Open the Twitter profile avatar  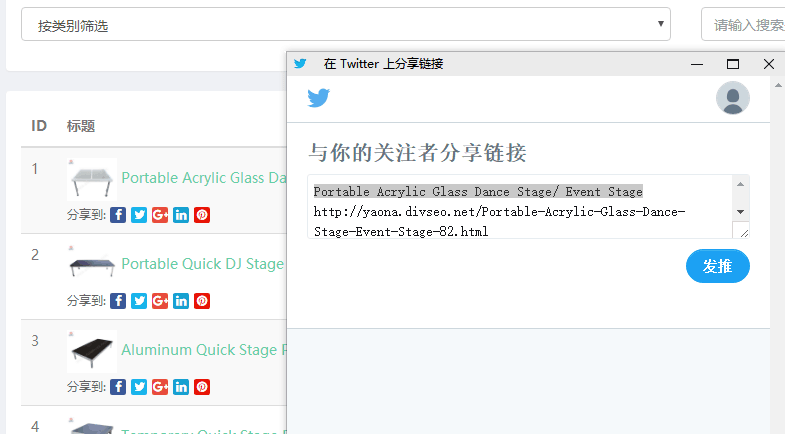coord(733,98)
